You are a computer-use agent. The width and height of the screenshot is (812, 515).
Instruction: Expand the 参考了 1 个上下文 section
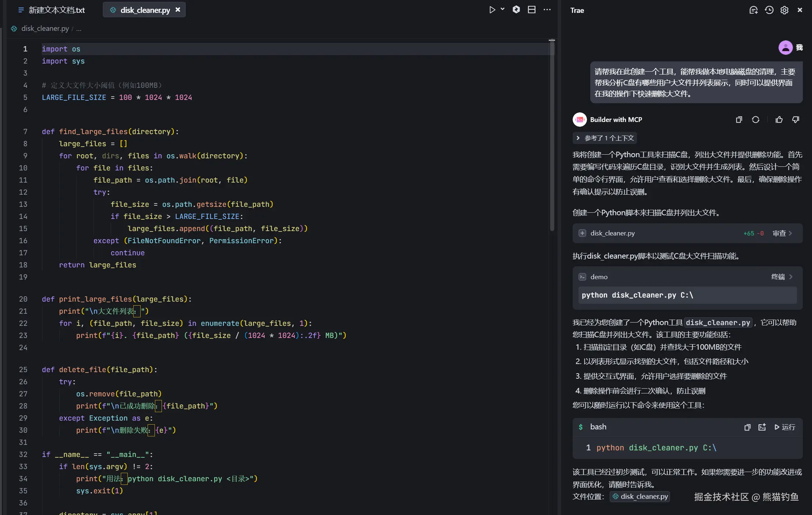point(605,138)
